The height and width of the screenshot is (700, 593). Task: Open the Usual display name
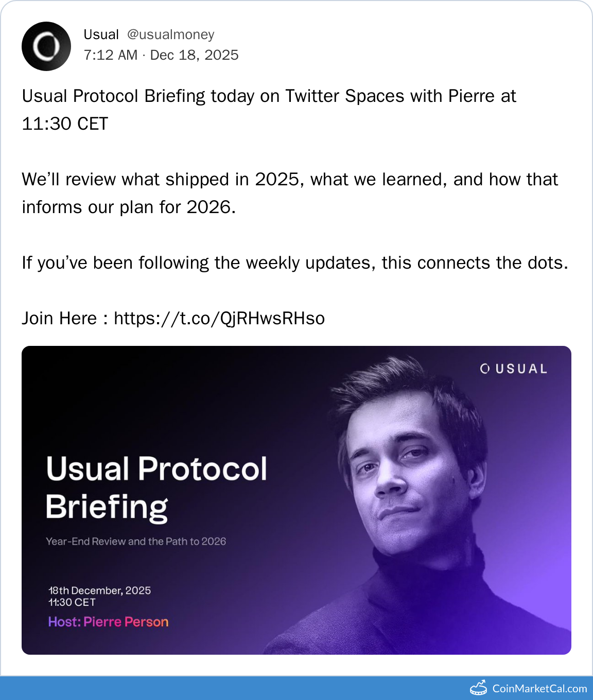(101, 34)
